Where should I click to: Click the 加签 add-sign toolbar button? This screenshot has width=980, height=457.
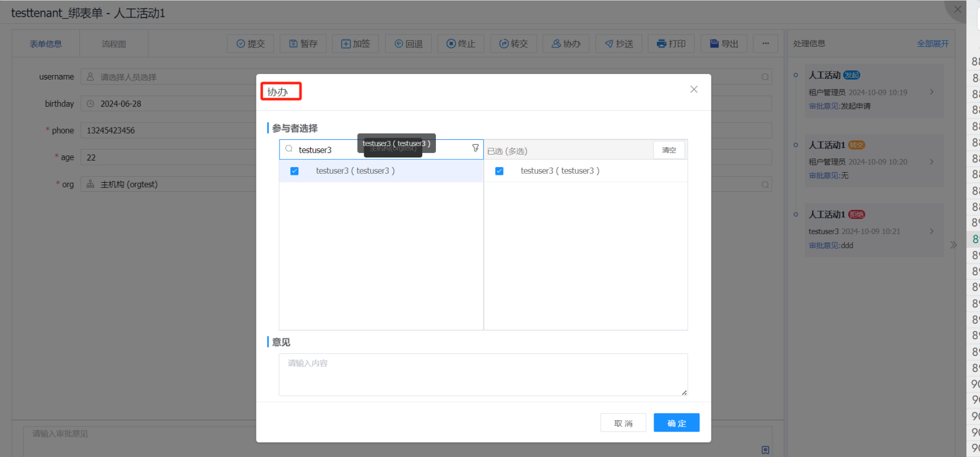355,43
